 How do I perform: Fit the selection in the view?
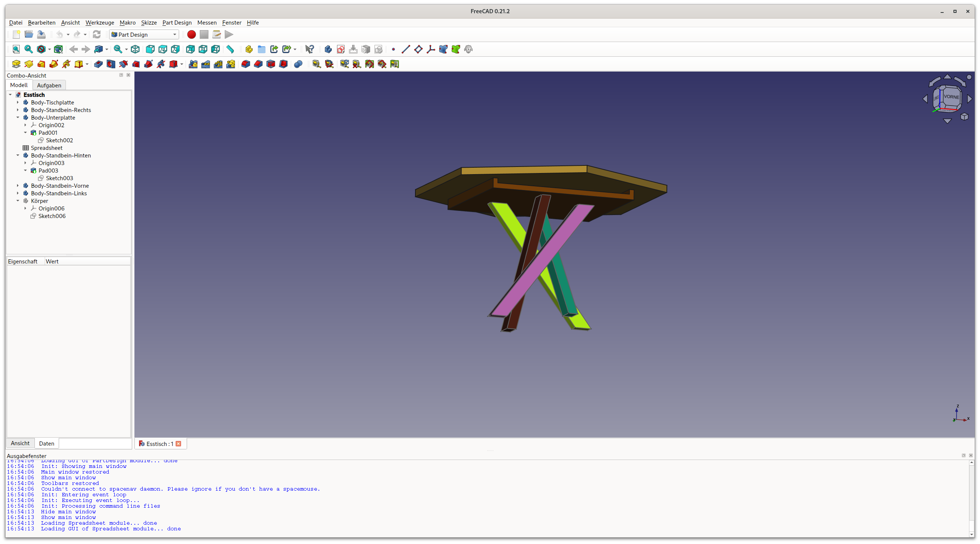point(28,49)
